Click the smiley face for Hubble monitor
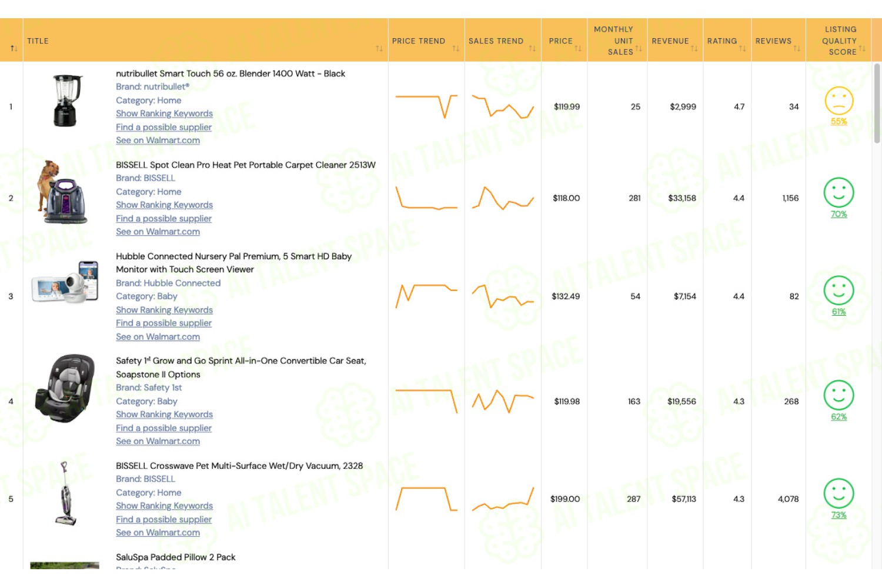The height and width of the screenshot is (588, 882). pos(839,290)
